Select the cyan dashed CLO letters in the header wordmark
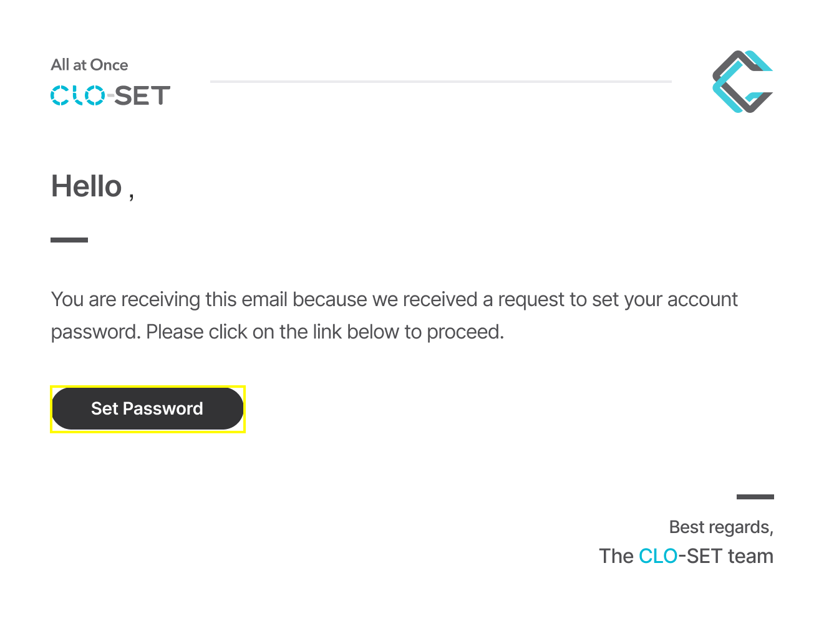The image size is (824, 644). click(x=78, y=95)
